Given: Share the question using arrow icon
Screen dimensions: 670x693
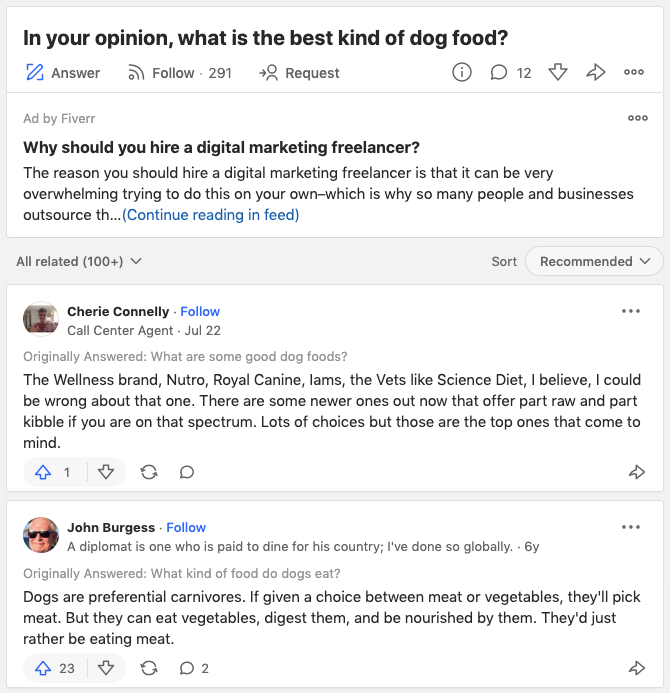Looking at the screenshot, I should point(596,72).
